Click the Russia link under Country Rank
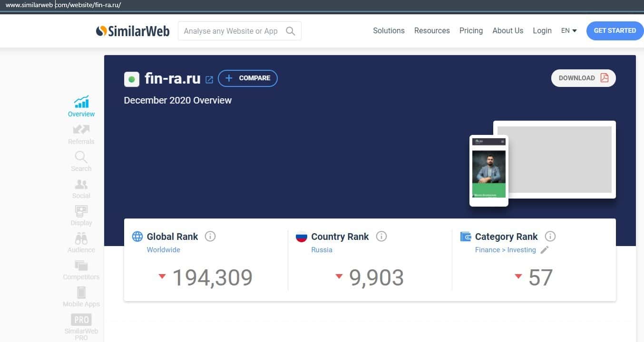 click(322, 250)
